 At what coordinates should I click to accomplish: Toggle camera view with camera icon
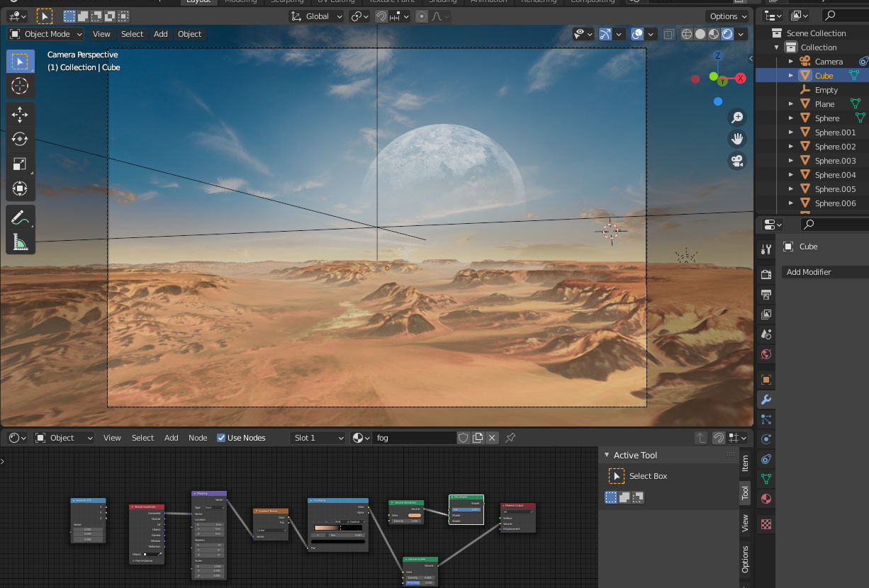click(738, 161)
